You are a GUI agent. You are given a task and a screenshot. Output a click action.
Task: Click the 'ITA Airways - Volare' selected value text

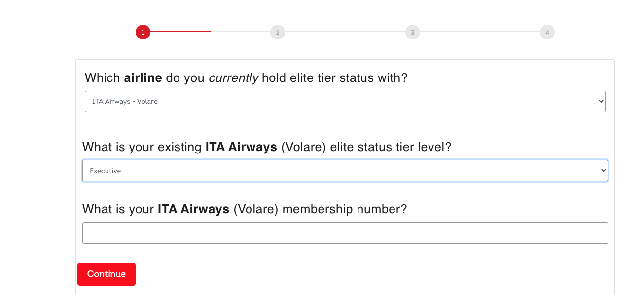[125, 101]
